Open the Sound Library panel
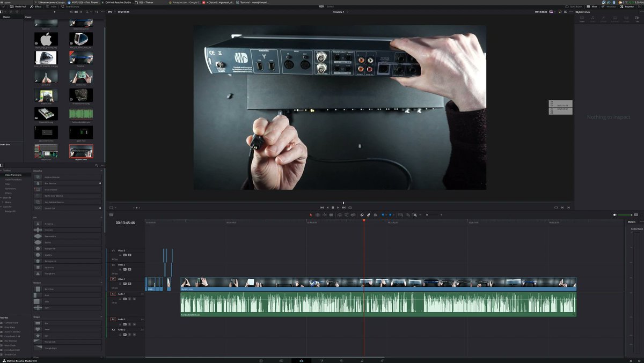644x363 pixels. pyautogui.click(x=71, y=6)
